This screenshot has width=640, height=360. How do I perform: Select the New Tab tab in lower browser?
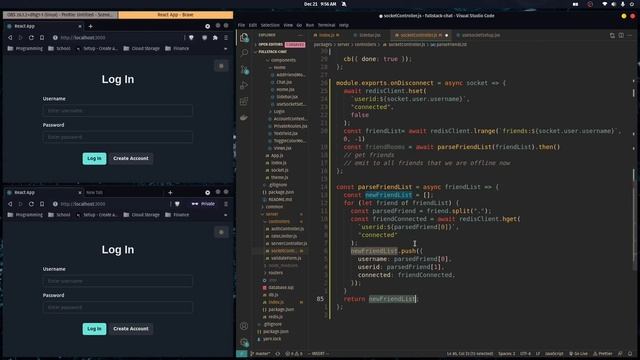click(95, 193)
